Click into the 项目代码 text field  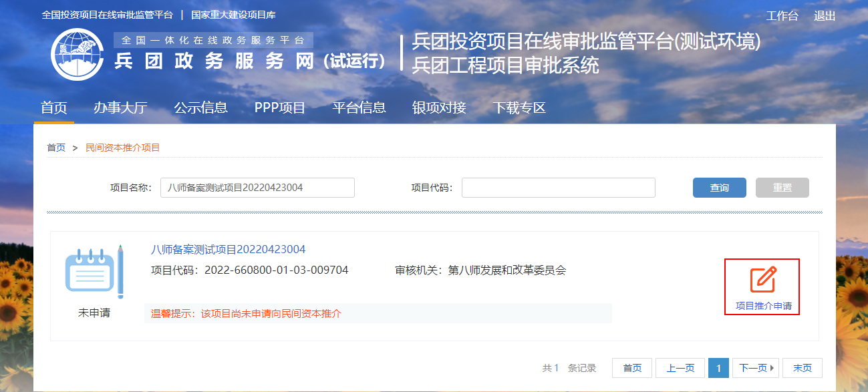click(558, 188)
